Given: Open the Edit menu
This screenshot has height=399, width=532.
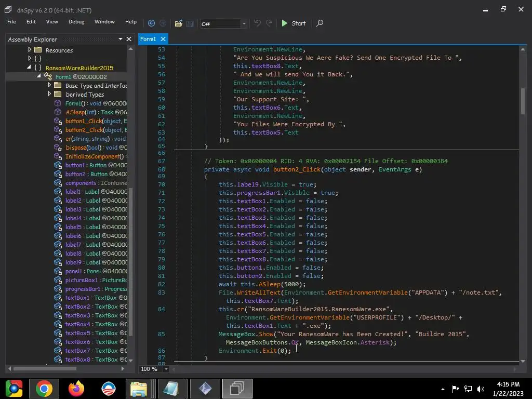Looking at the screenshot, I should pyautogui.click(x=31, y=21).
